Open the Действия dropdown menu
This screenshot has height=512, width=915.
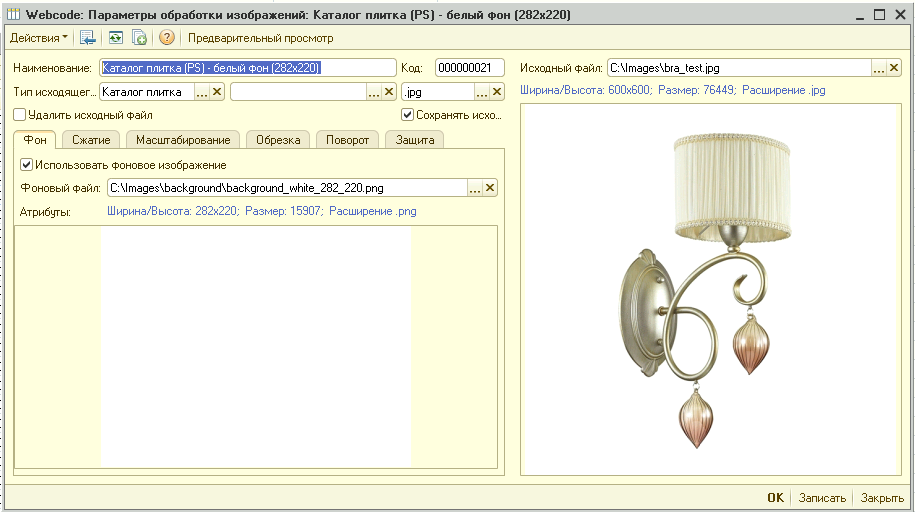pos(39,38)
